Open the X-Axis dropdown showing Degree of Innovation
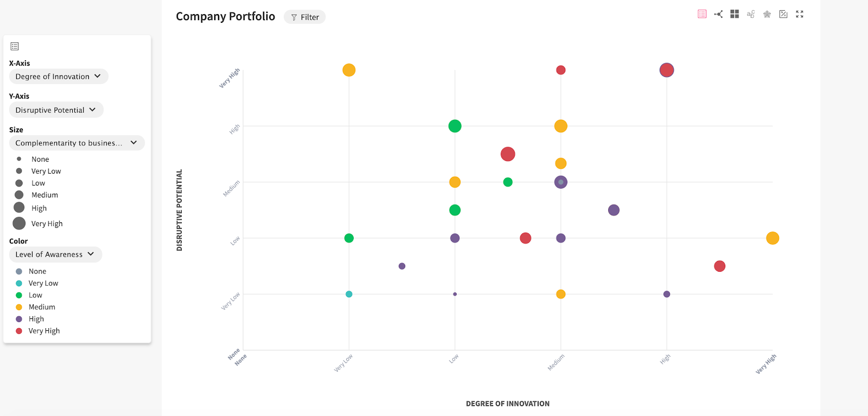Image resolution: width=868 pixels, height=416 pixels. click(58, 76)
